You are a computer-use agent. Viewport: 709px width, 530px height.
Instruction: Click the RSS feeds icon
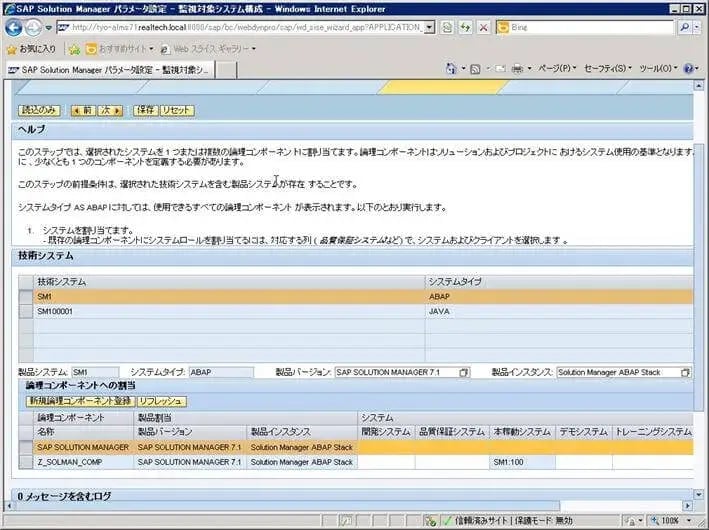pos(475,69)
